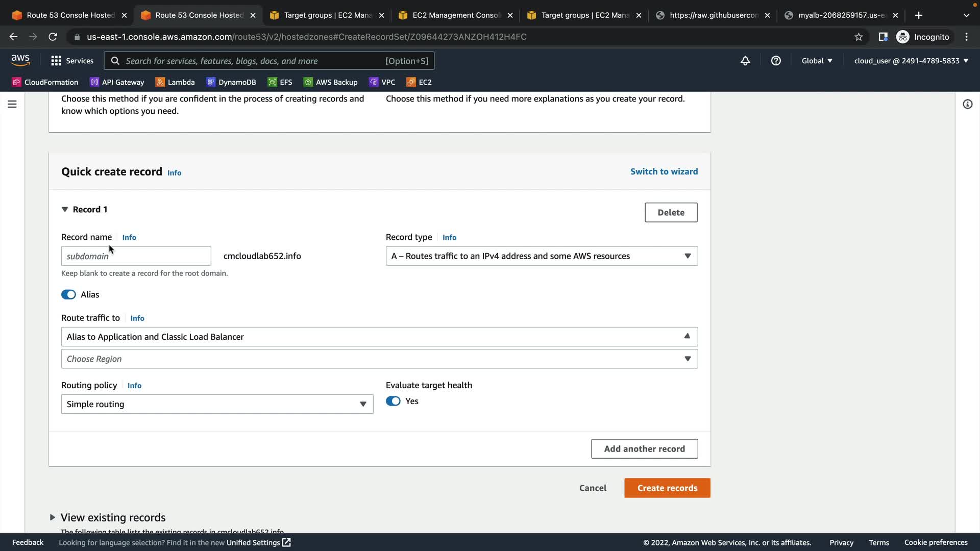Screen dimensions: 980x551
Task: Open the Choose Region dropdown
Action: tap(379, 359)
